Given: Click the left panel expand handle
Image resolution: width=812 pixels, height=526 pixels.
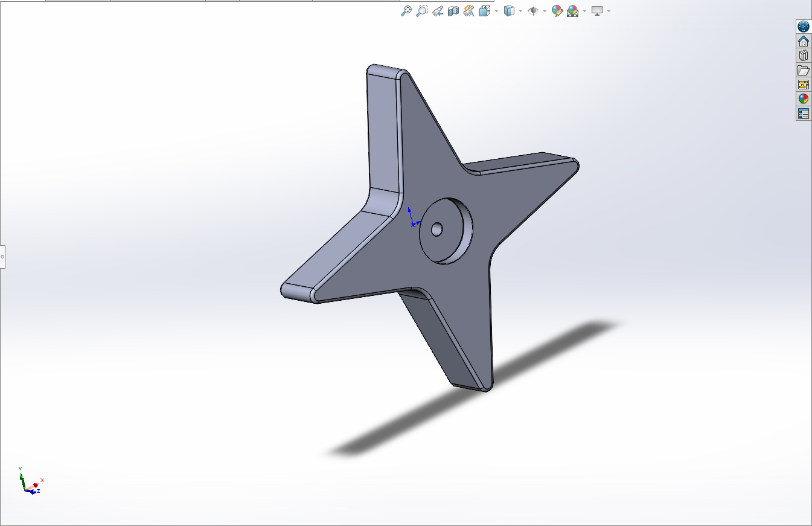Looking at the screenshot, I should (2, 257).
